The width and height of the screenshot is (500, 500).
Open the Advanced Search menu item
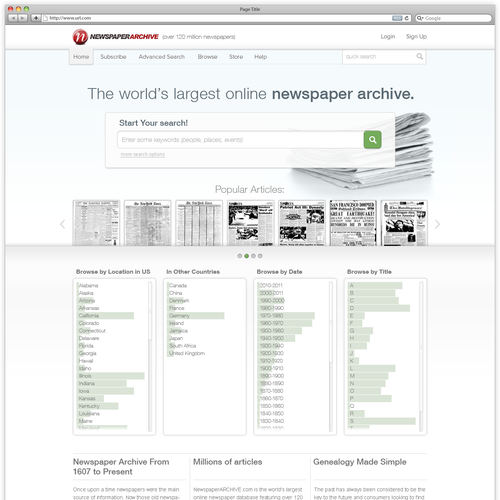(162, 57)
